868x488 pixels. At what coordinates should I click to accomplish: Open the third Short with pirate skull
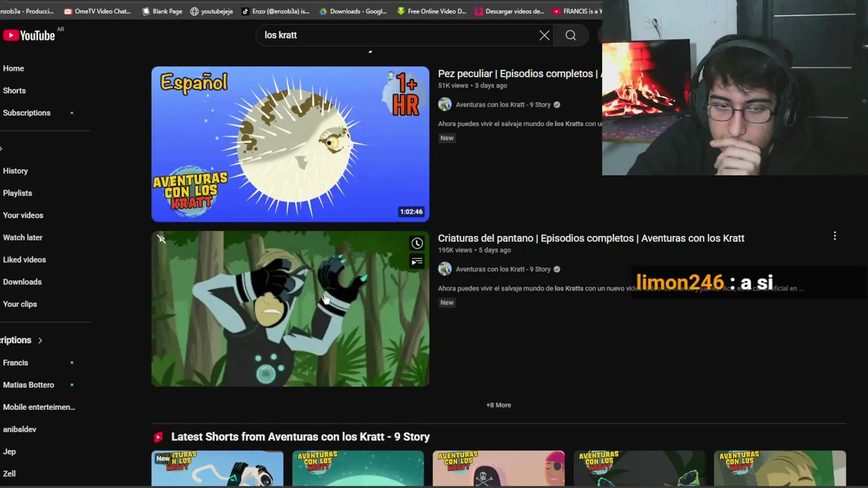tap(498, 468)
